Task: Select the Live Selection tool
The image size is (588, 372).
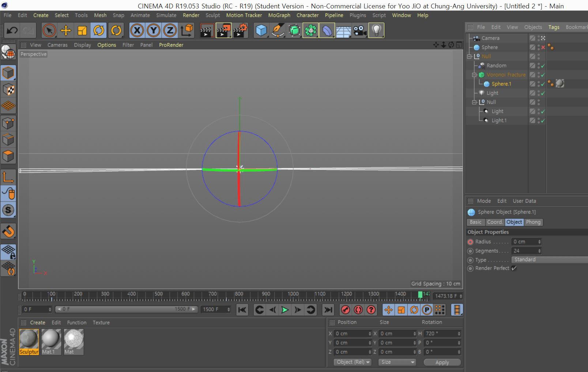Action: (49, 30)
